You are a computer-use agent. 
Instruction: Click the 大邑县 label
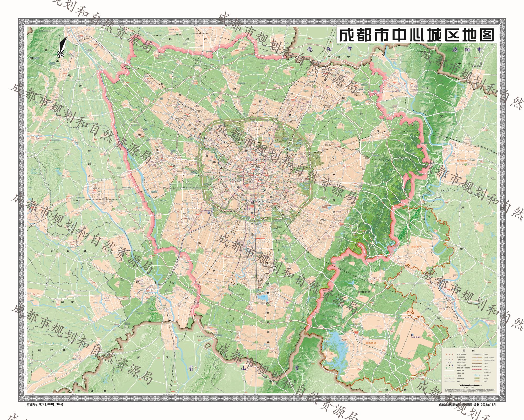click(68, 251)
